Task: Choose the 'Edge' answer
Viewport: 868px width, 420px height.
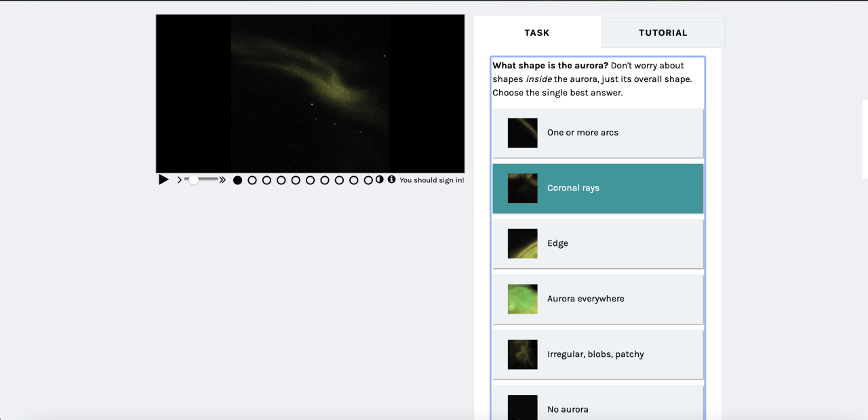Action: click(598, 243)
